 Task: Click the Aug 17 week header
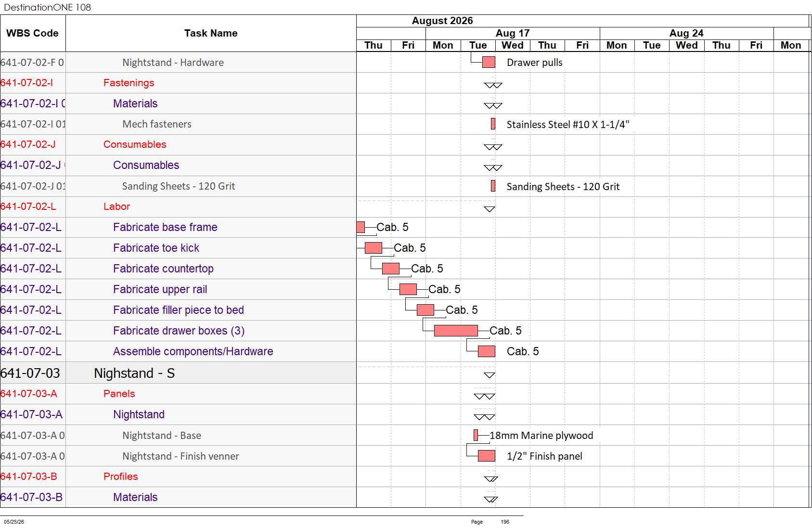[x=513, y=33]
